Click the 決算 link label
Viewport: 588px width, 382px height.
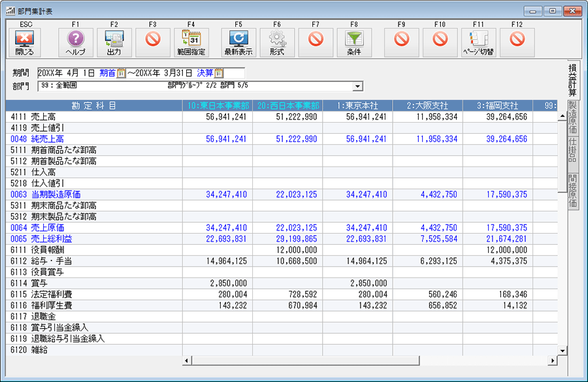205,73
